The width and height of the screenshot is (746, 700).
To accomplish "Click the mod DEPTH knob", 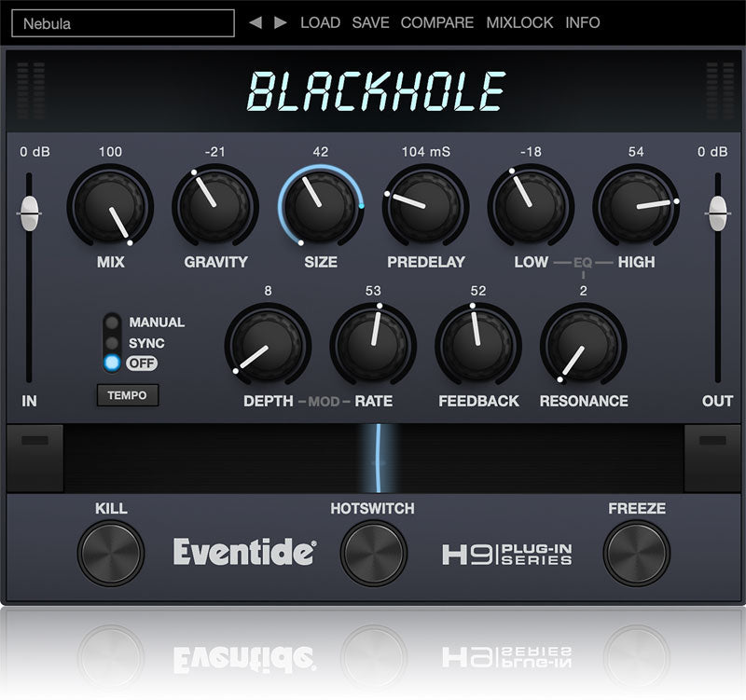I will (268, 344).
